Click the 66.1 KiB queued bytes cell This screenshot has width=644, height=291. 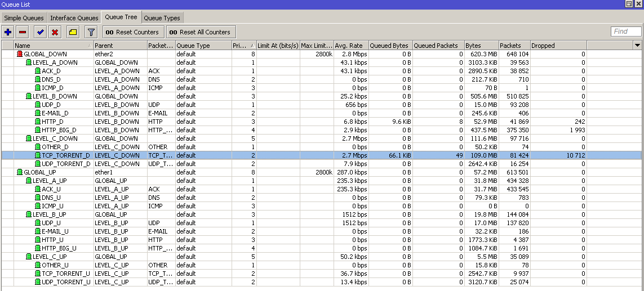pos(390,155)
